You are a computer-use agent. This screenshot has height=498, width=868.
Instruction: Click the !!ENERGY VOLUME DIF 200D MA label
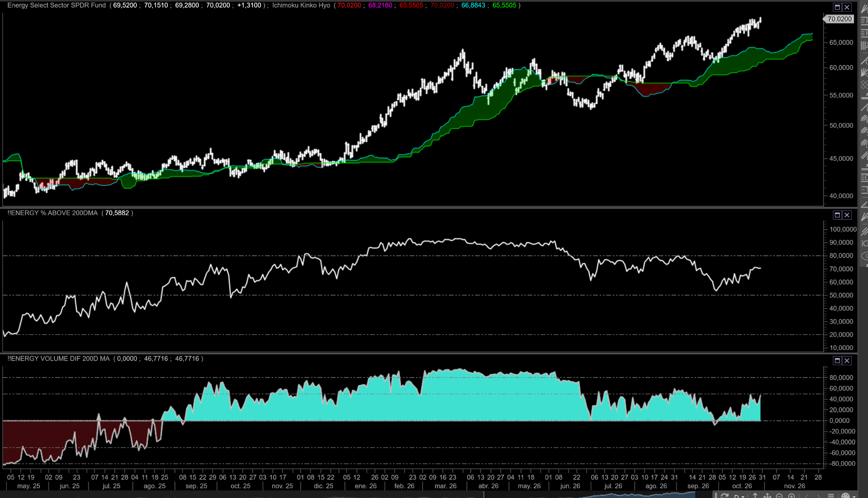(x=58, y=359)
